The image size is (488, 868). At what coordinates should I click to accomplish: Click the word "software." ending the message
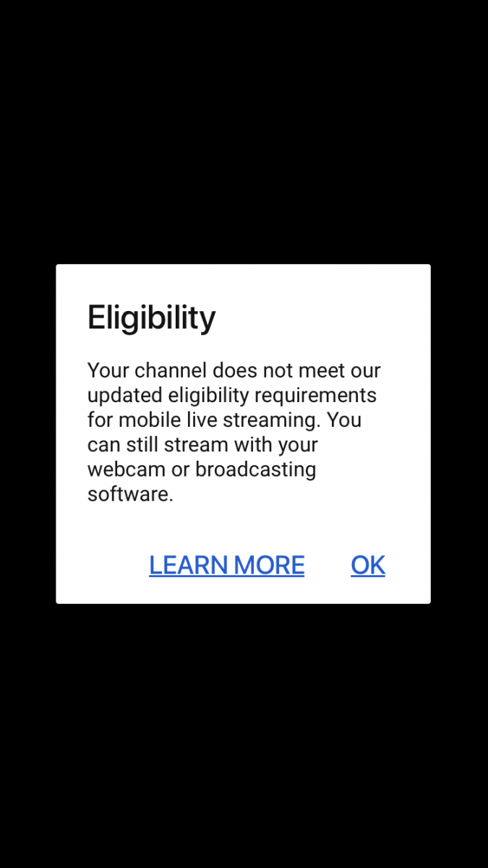130,495
